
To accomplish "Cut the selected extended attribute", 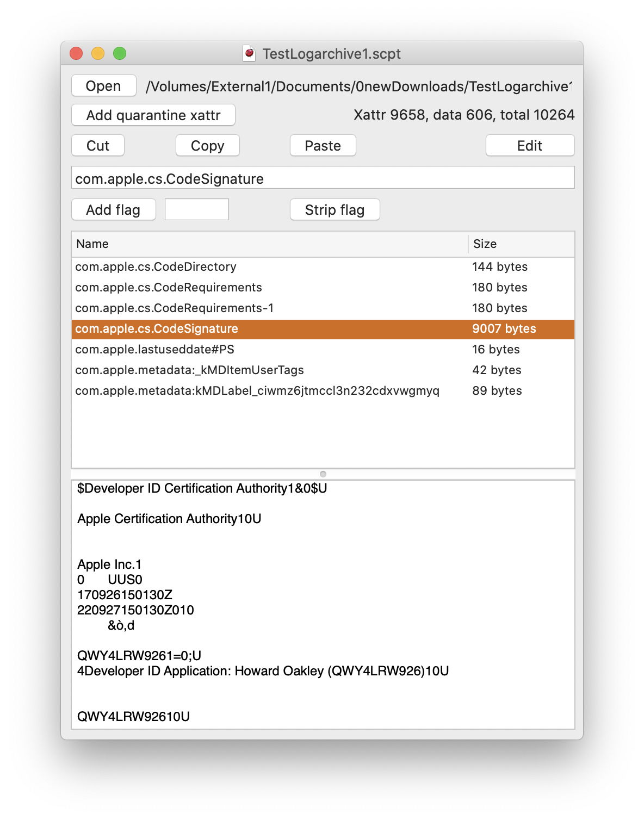I will pyautogui.click(x=97, y=145).
